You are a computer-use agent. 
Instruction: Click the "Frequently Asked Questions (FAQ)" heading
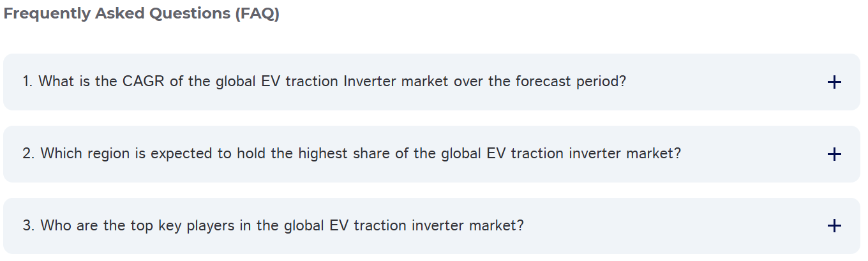141,14
